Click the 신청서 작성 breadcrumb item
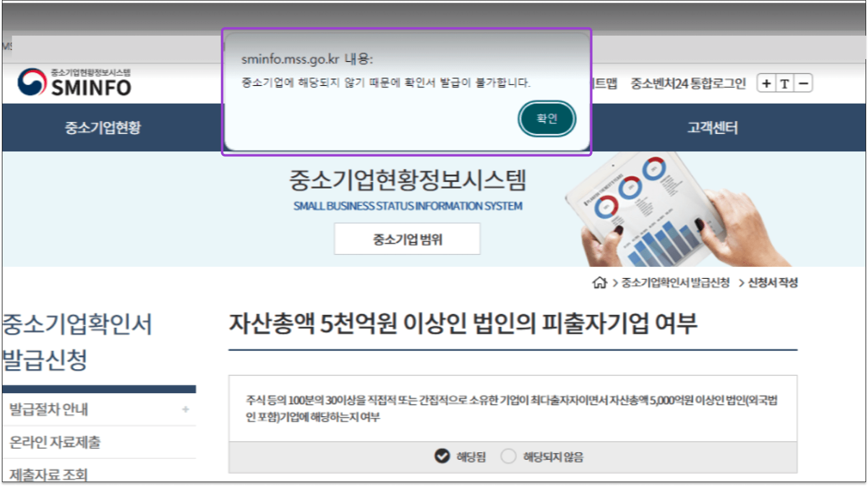The height and width of the screenshot is (486, 868). pos(772,282)
